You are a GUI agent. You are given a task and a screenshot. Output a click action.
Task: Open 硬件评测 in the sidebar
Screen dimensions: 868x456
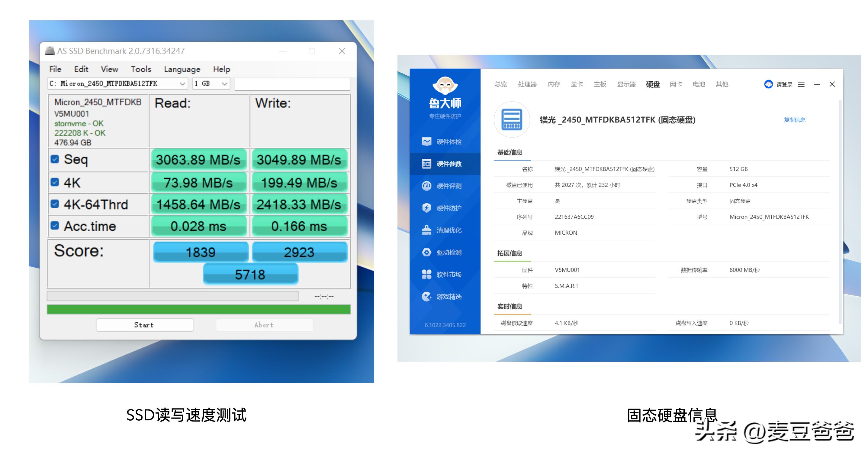pyautogui.click(x=445, y=186)
